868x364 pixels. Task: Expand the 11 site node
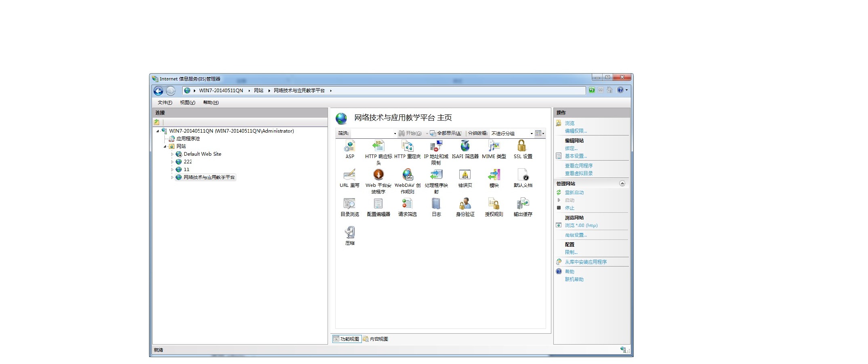coord(172,169)
